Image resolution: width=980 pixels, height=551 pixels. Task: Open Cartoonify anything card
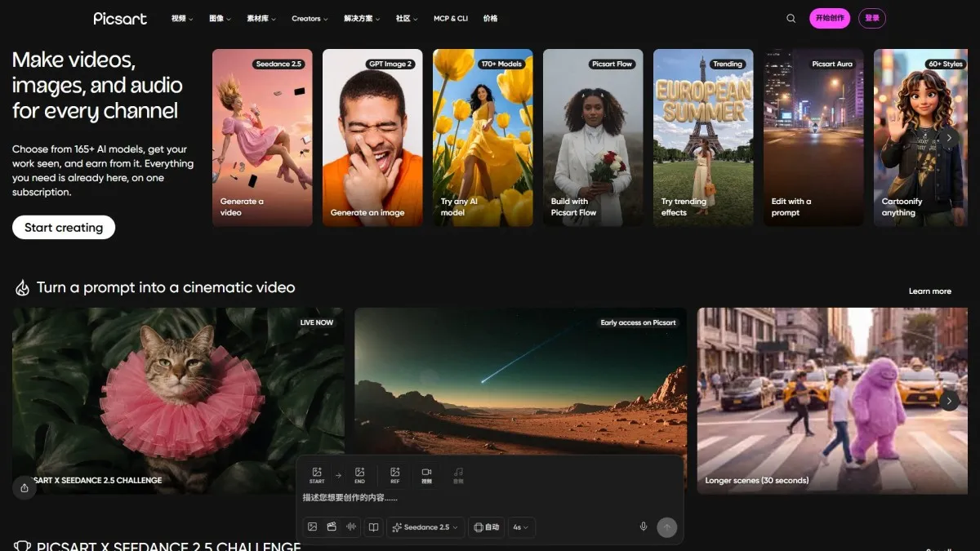(920, 137)
